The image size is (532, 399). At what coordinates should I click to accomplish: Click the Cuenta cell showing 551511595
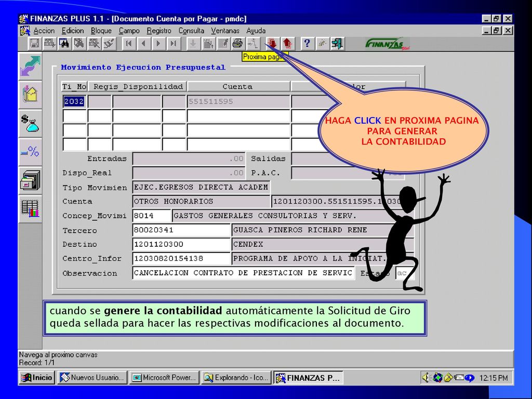[x=238, y=101]
